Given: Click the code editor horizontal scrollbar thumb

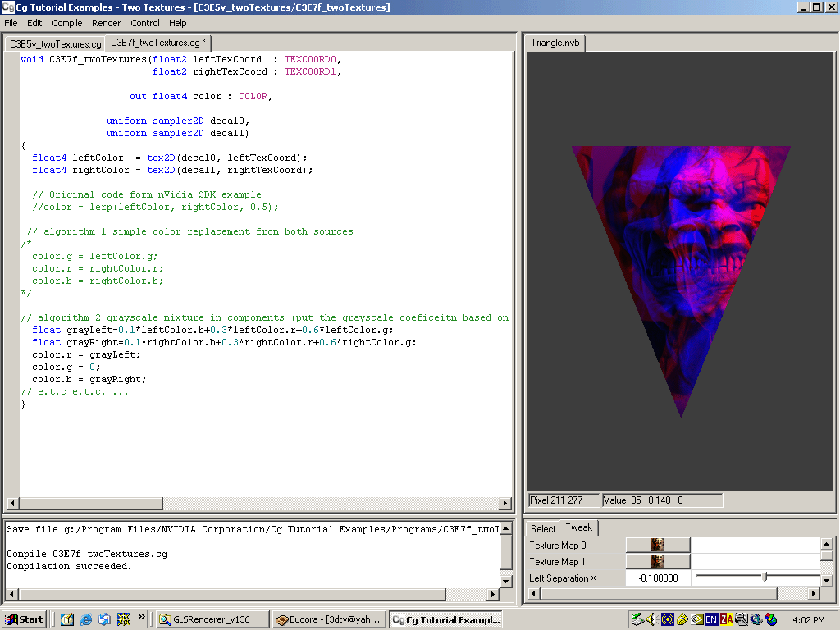Looking at the screenshot, I should (91, 504).
